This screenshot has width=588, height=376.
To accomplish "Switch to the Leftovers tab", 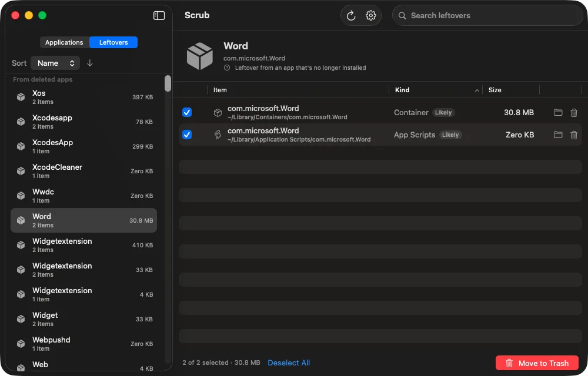I will tap(113, 42).
